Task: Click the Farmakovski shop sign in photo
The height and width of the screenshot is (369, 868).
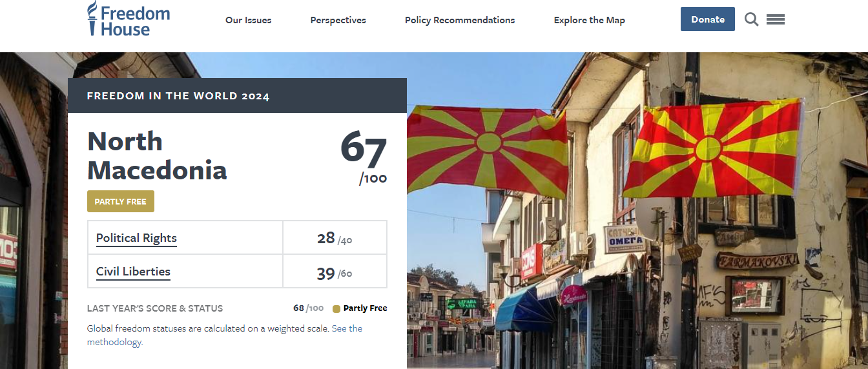Action: click(757, 261)
